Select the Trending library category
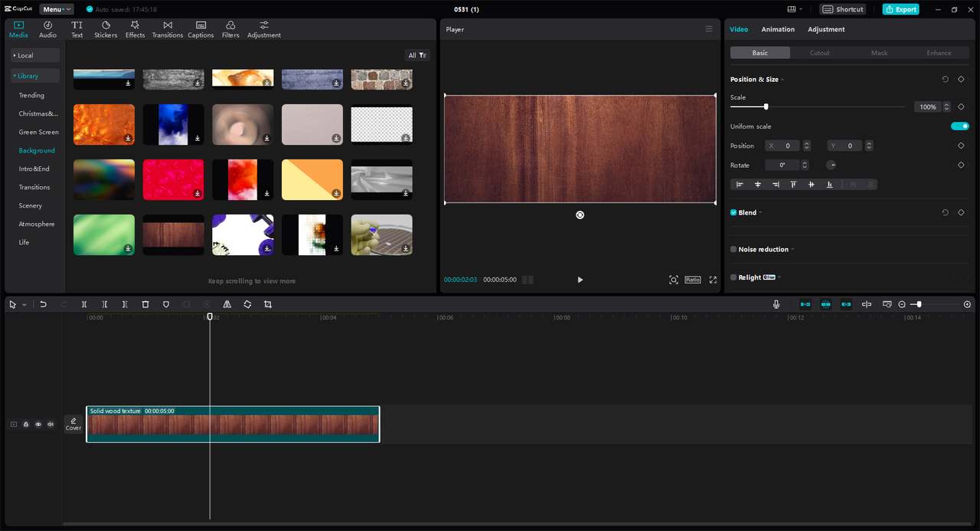The width and height of the screenshot is (980, 531). click(31, 95)
